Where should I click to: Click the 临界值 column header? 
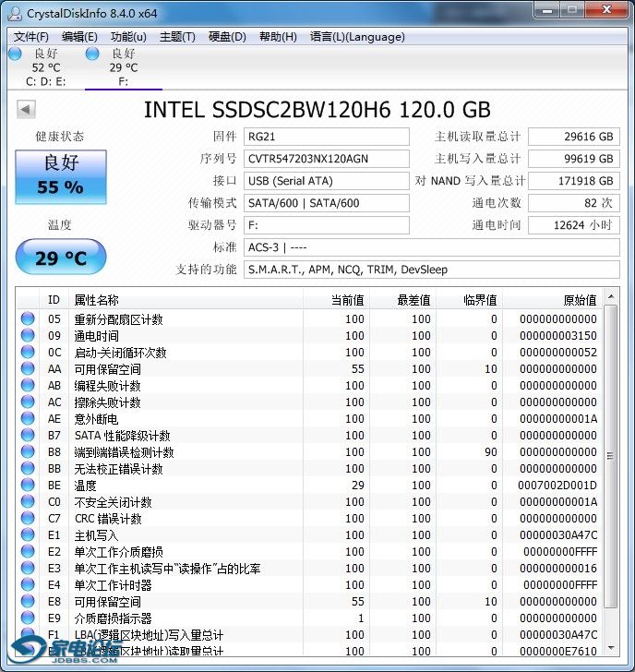(469, 300)
